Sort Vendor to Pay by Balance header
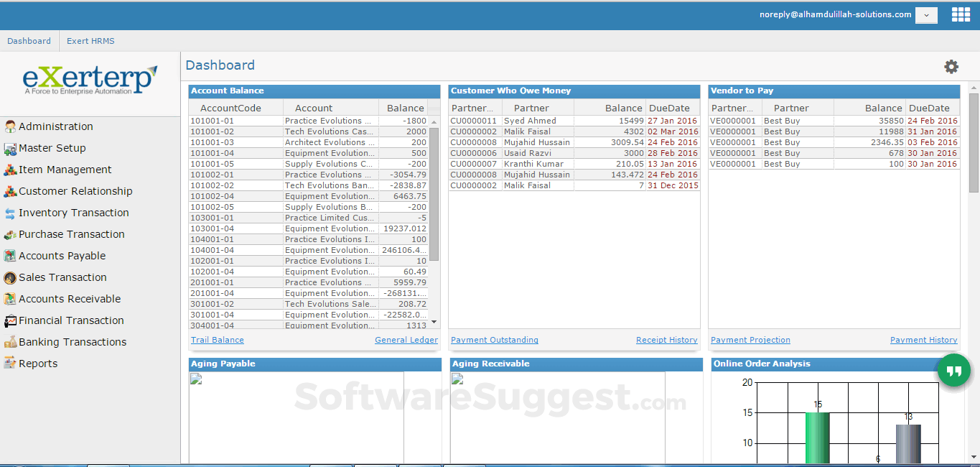This screenshot has width=980, height=467. (869, 108)
